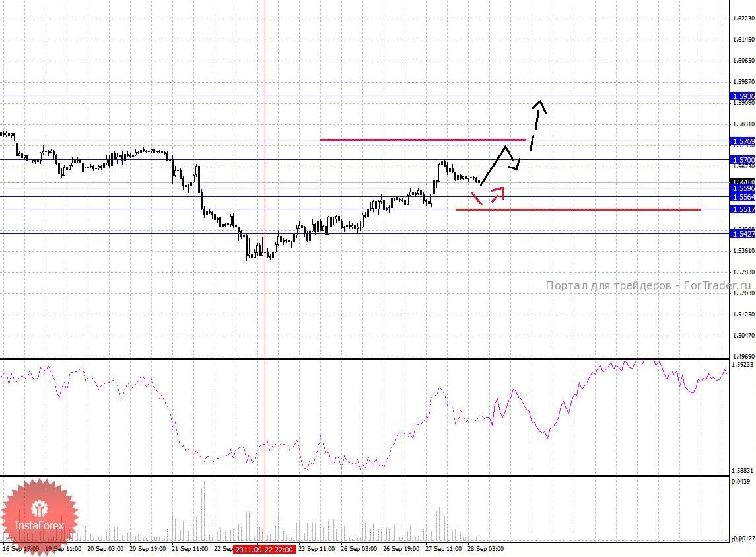
Task: Click the 1.60650 price axis value
Action: coord(743,61)
